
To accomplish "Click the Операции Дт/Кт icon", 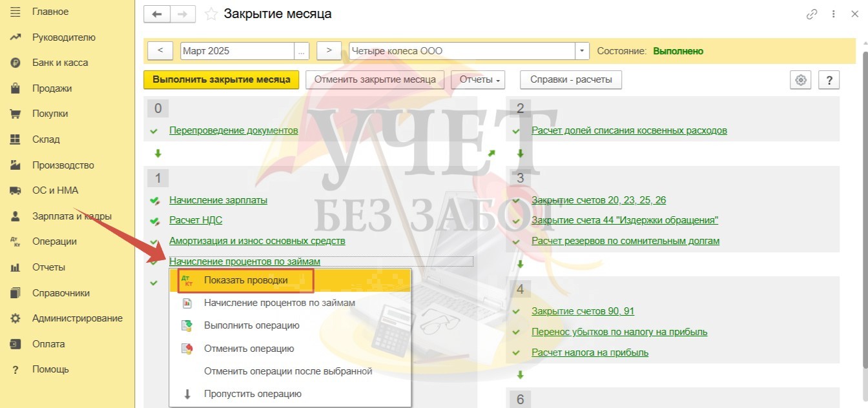I will (x=16, y=241).
